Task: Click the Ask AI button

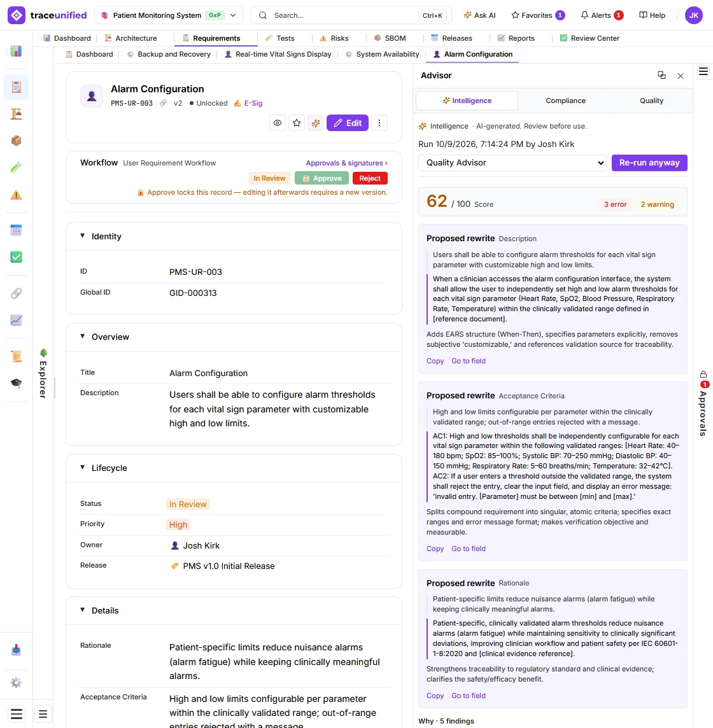Action: [x=479, y=15]
